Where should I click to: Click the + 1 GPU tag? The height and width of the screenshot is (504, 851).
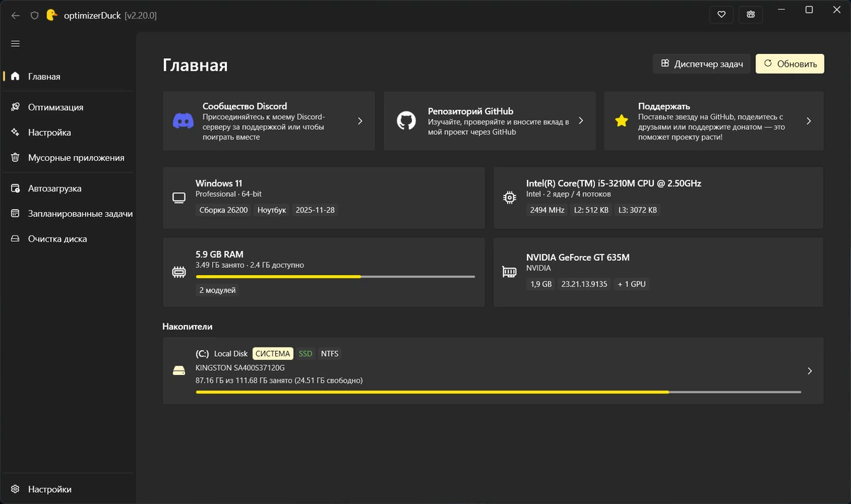point(631,284)
